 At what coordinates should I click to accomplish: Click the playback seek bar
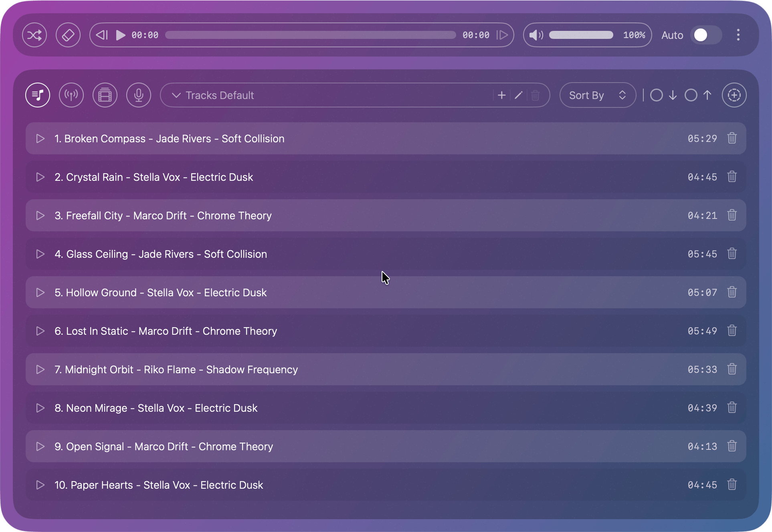(x=310, y=35)
